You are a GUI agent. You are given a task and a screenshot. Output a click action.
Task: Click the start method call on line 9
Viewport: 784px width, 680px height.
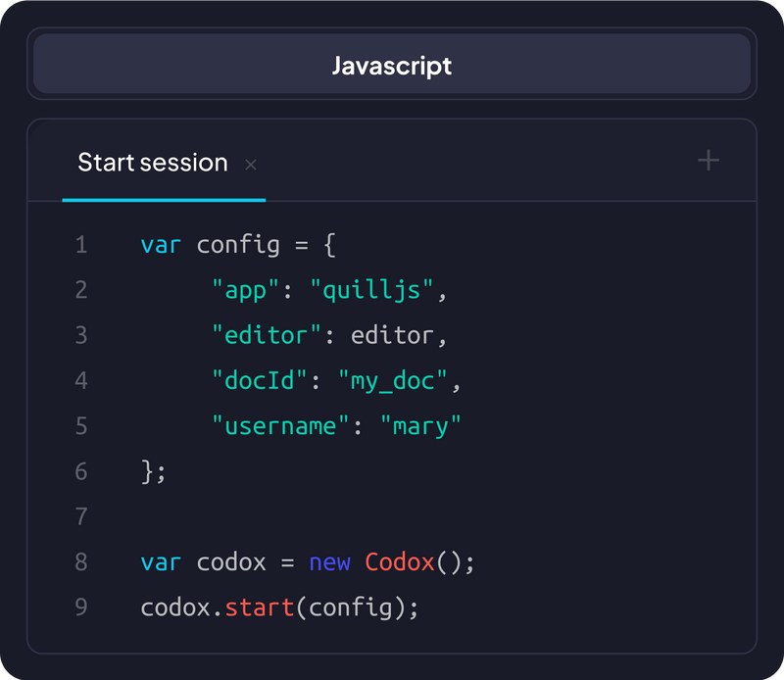(260, 607)
